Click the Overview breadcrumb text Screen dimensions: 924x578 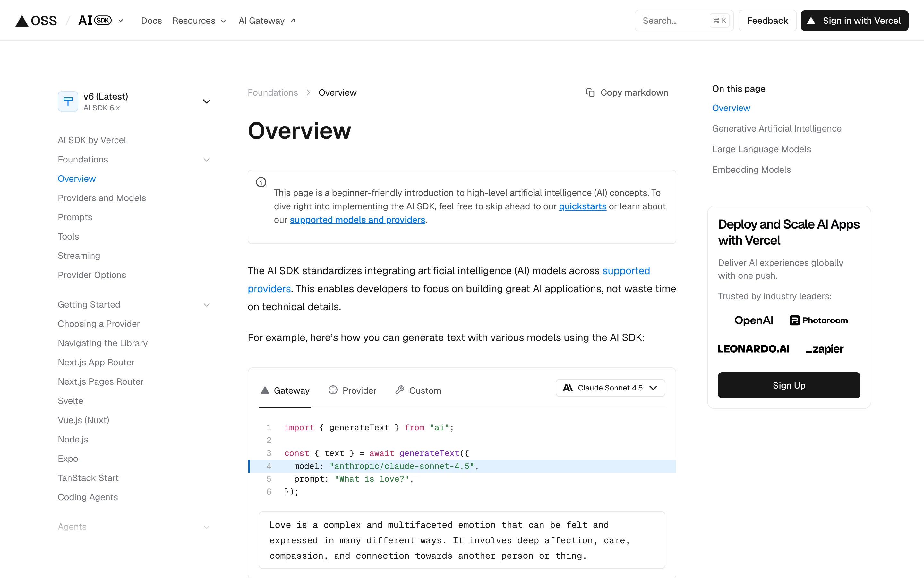click(338, 92)
